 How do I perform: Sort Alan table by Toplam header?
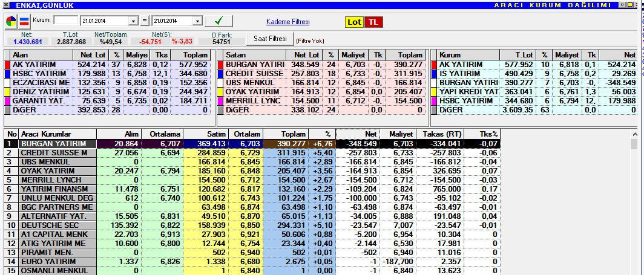(x=190, y=55)
